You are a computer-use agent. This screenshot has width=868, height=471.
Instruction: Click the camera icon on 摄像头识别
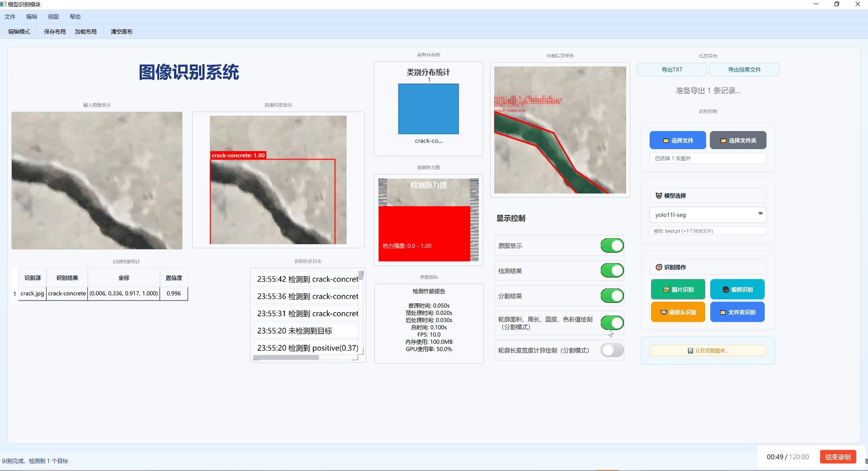(664, 312)
